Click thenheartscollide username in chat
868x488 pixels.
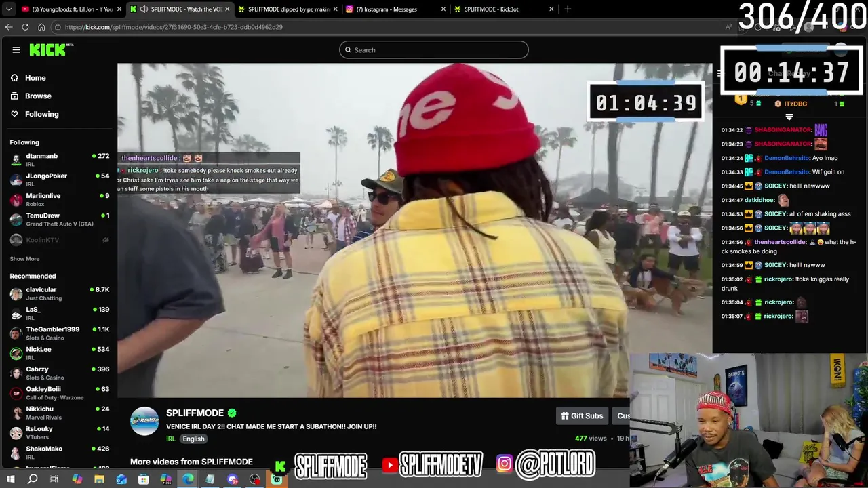pyautogui.click(x=781, y=242)
